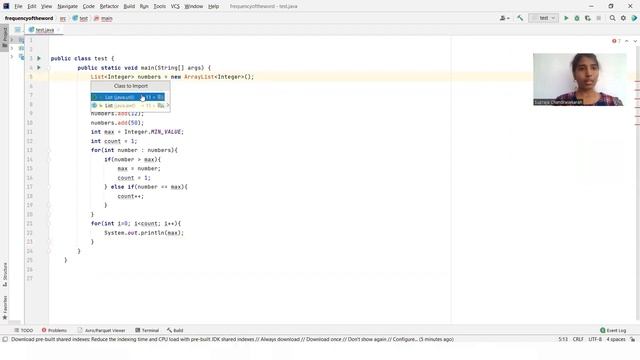Open the File menu
Image resolution: width=640 pixels, height=360 pixels.
pyautogui.click(x=18, y=7)
